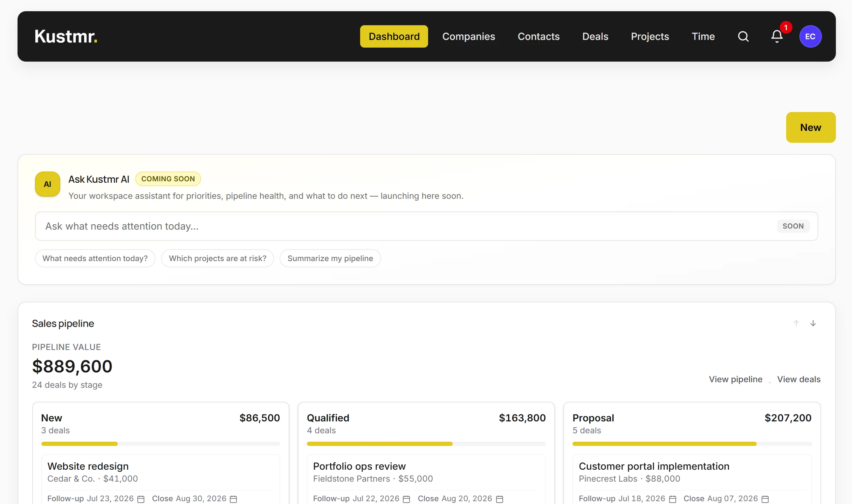Click the Qualified stage heading
Screen dimensions: 852x504
pyautogui.click(x=328, y=418)
